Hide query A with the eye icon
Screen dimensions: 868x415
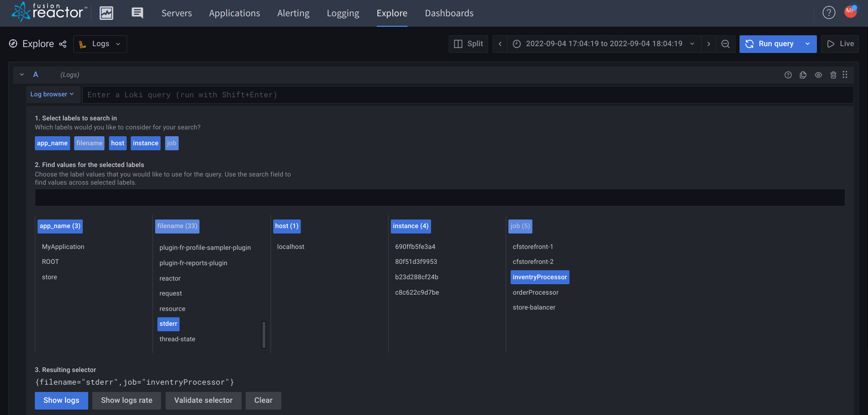tap(818, 75)
